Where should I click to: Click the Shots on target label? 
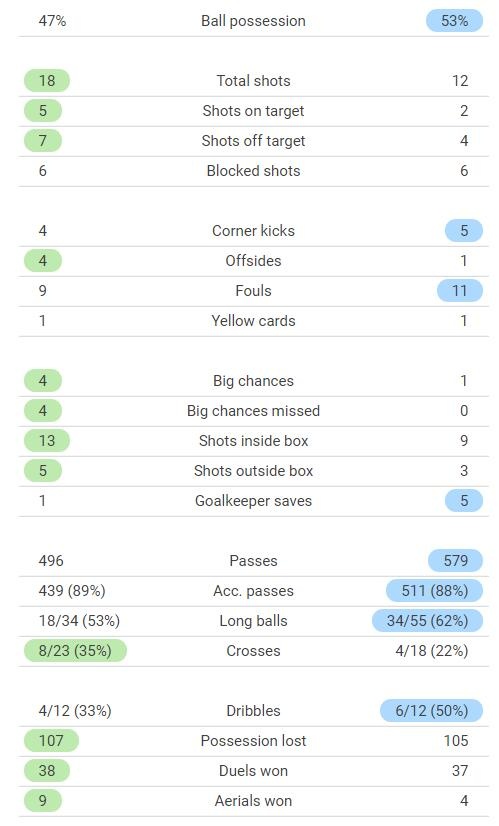[253, 111]
